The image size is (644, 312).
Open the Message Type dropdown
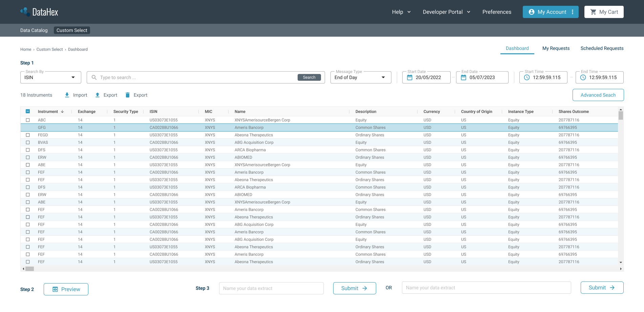point(361,77)
